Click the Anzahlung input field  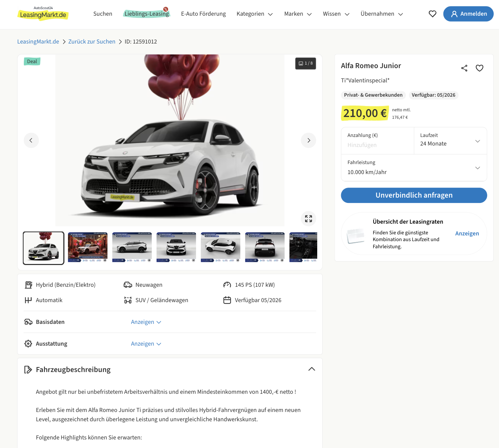point(377,145)
